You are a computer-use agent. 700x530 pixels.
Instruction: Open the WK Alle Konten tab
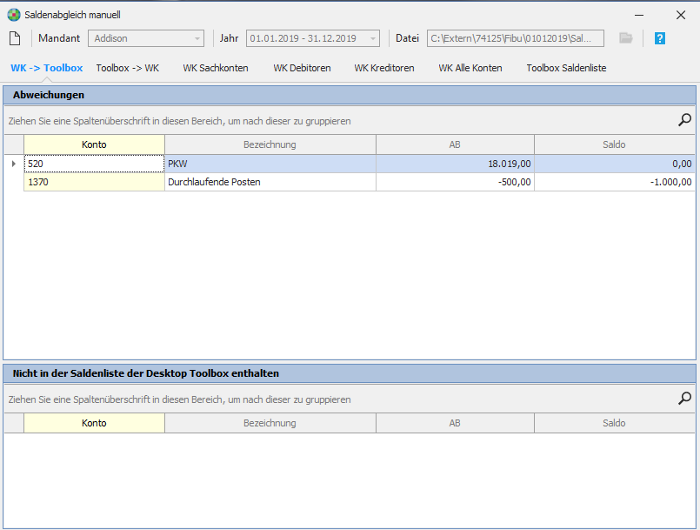point(470,68)
